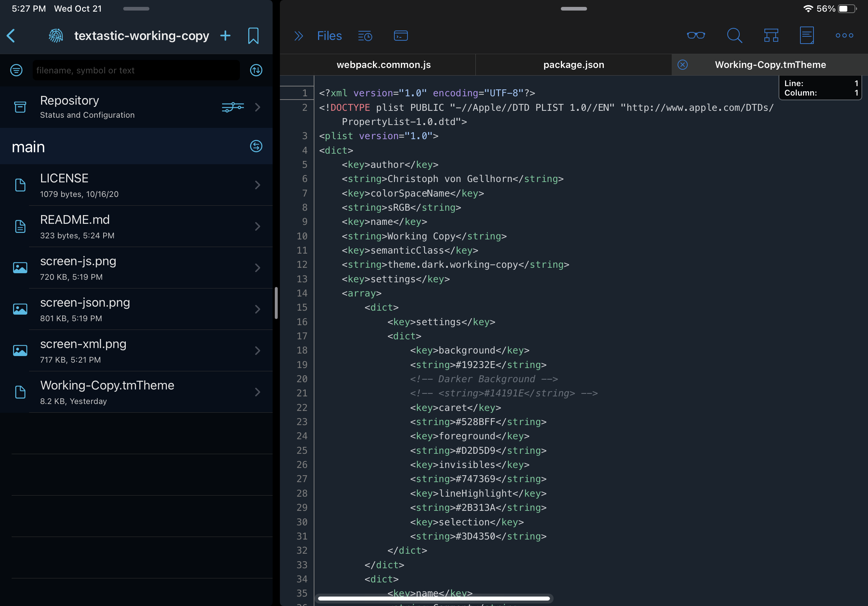The width and height of the screenshot is (868, 606).
Task: Focus the filename, symbol or text search field
Action: coord(136,70)
